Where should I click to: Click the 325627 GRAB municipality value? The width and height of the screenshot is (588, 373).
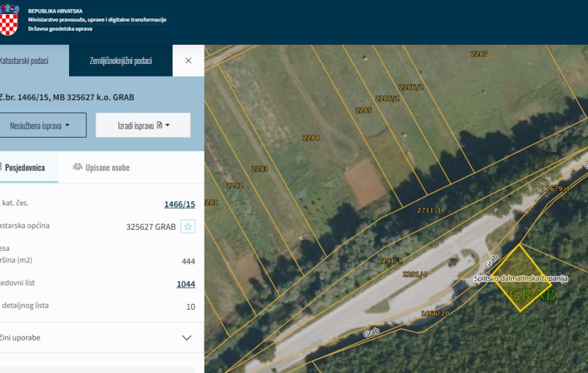point(151,227)
